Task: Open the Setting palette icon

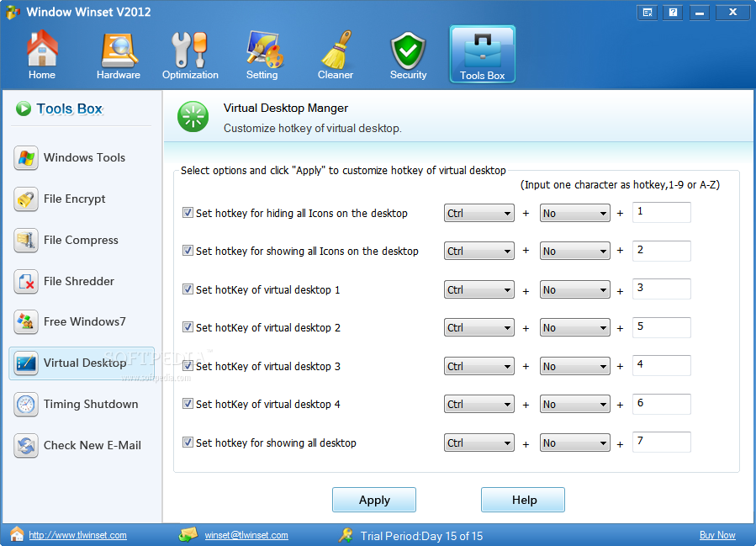Action: point(264,49)
